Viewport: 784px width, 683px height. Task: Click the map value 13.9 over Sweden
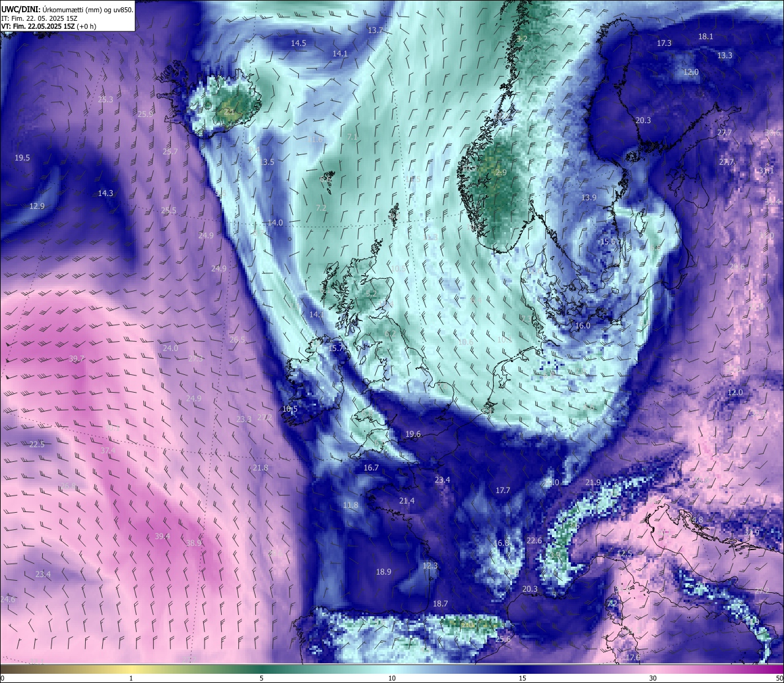(589, 198)
